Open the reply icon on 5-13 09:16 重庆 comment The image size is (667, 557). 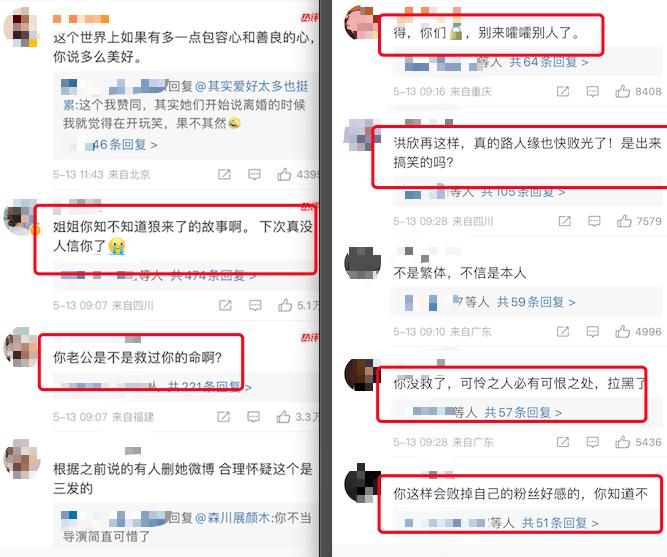[592, 91]
